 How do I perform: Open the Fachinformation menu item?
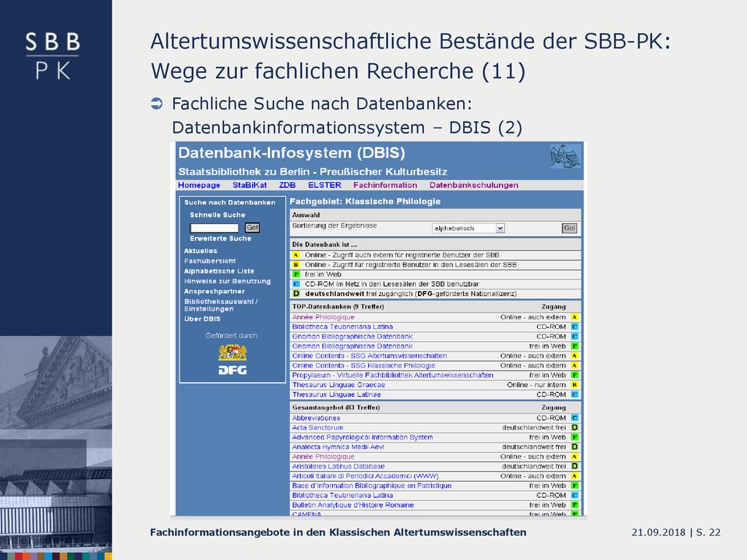coord(385,185)
